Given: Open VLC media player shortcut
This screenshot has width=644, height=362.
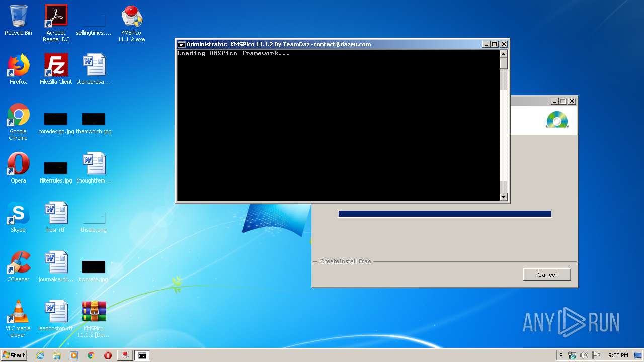Looking at the screenshot, I should pos(18,319).
